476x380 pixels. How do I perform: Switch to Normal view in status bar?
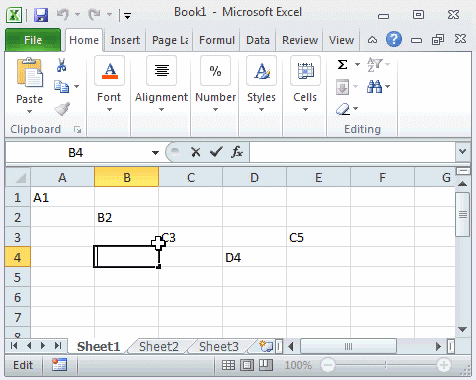click(228, 365)
